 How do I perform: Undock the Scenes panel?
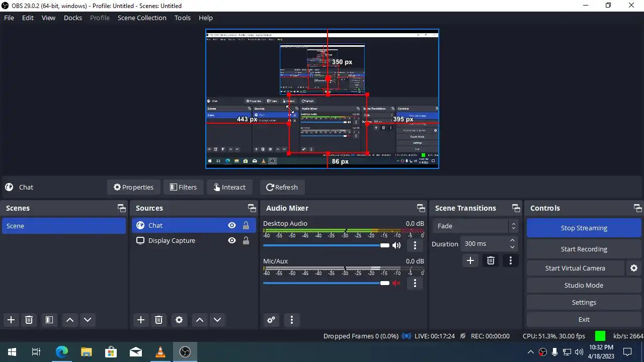point(121,208)
